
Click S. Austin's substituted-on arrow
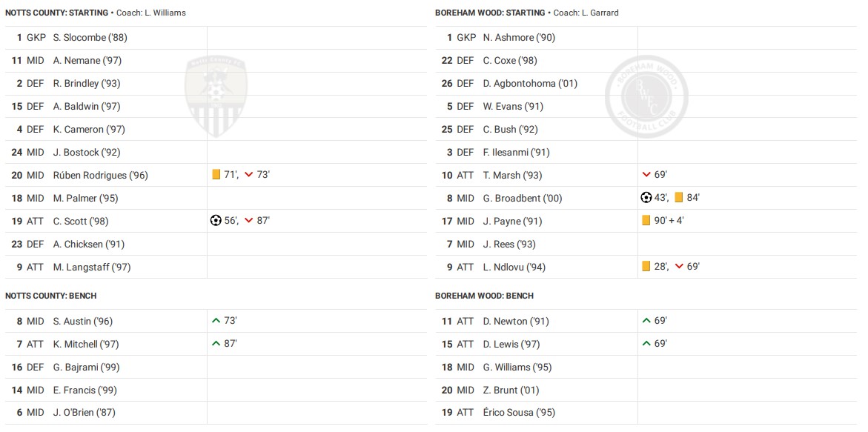pos(216,321)
